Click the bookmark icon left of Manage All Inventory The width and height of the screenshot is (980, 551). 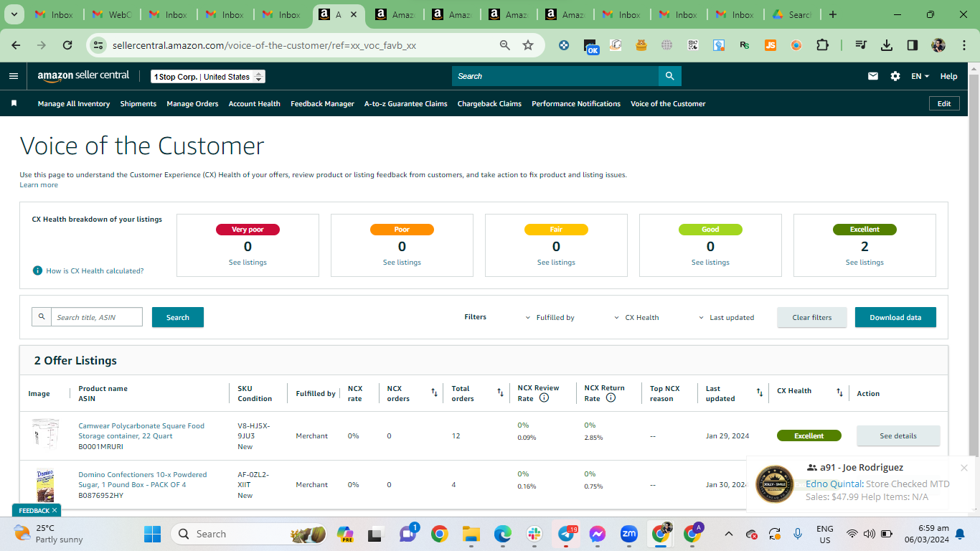14,103
